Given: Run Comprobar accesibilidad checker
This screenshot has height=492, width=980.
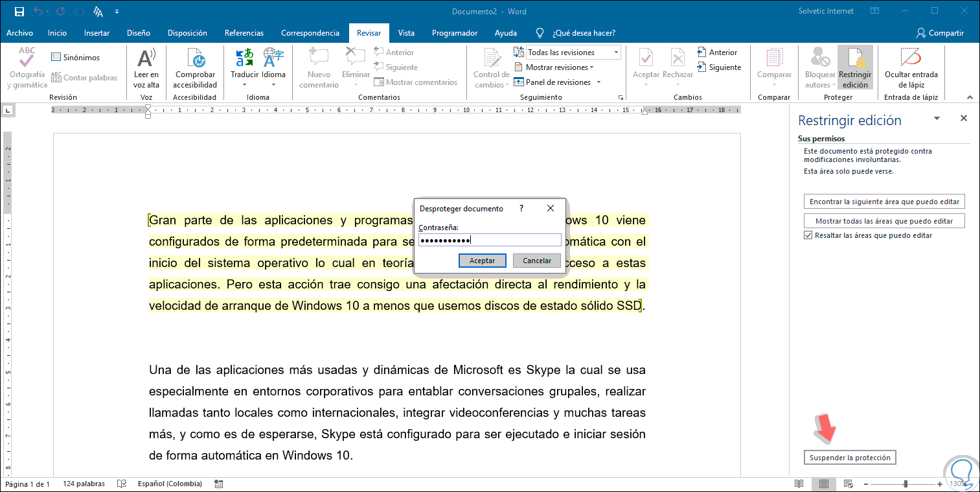Looking at the screenshot, I should (196, 68).
